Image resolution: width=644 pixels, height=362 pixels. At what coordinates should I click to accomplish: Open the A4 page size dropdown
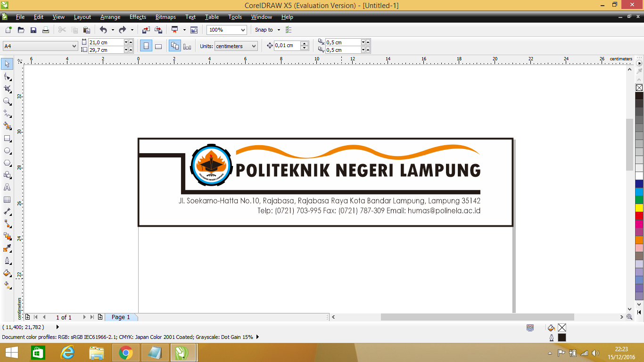(x=74, y=46)
